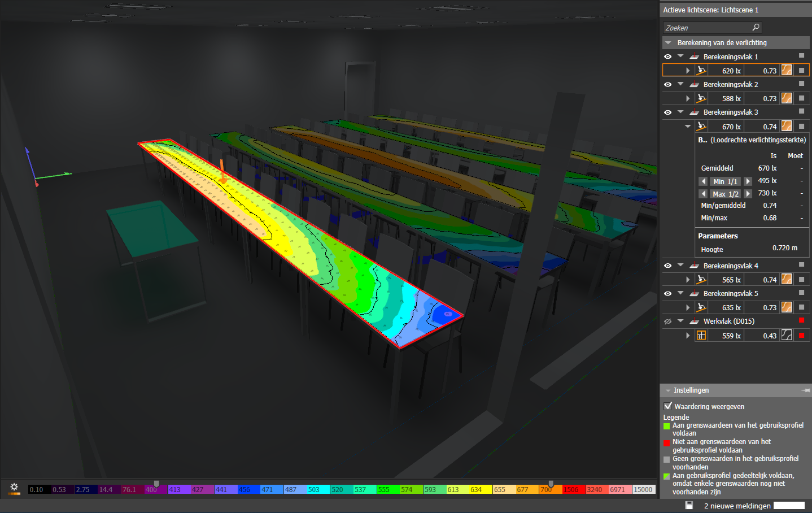
Task: Uncheck the Waardering weergeven checkbox
Action: (x=668, y=406)
